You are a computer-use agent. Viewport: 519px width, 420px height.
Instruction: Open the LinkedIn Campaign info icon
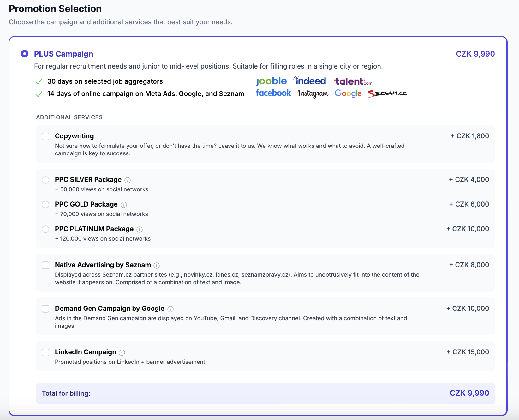coord(122,353)
